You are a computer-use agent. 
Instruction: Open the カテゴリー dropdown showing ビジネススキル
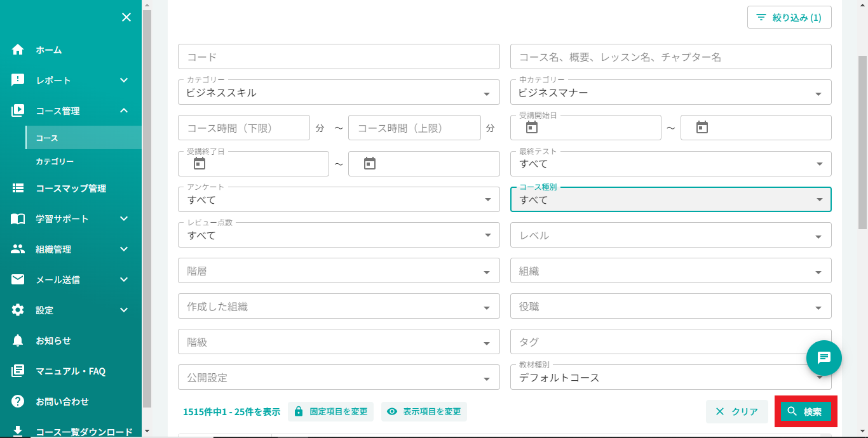click(x=339, y=93)
